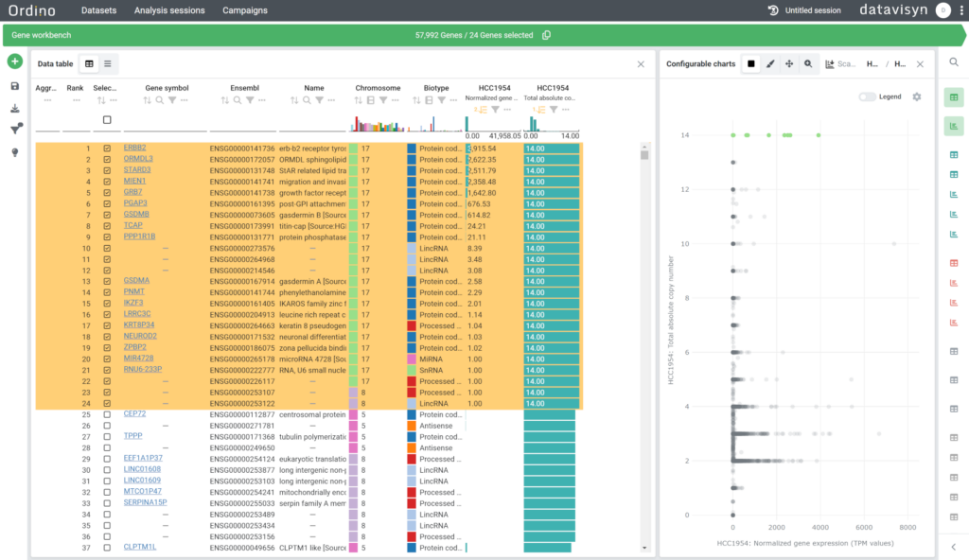Viewport: 969px width, 560px height.
Task: Select the zoom magnifier tool in charts
Action: tap(808, 63)
